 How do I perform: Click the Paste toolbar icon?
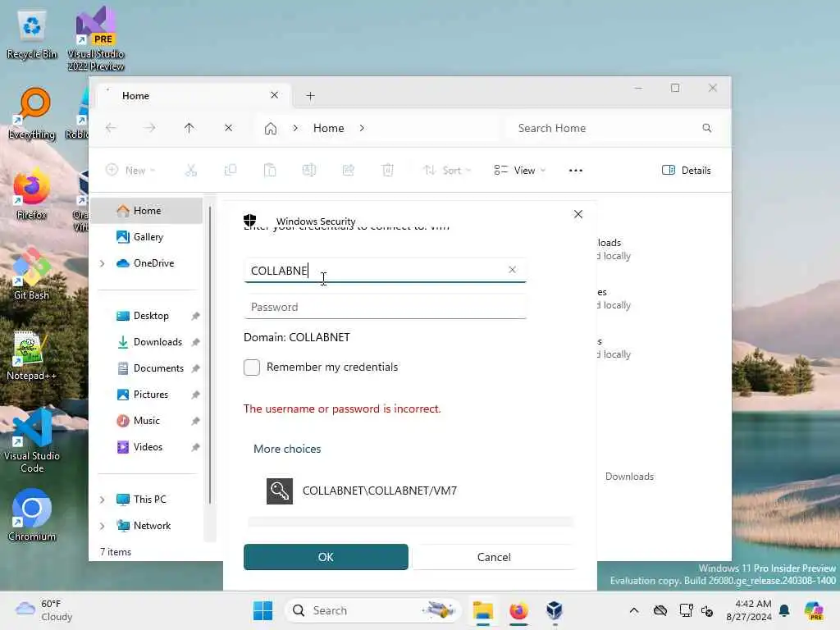[x=270, y=171]
